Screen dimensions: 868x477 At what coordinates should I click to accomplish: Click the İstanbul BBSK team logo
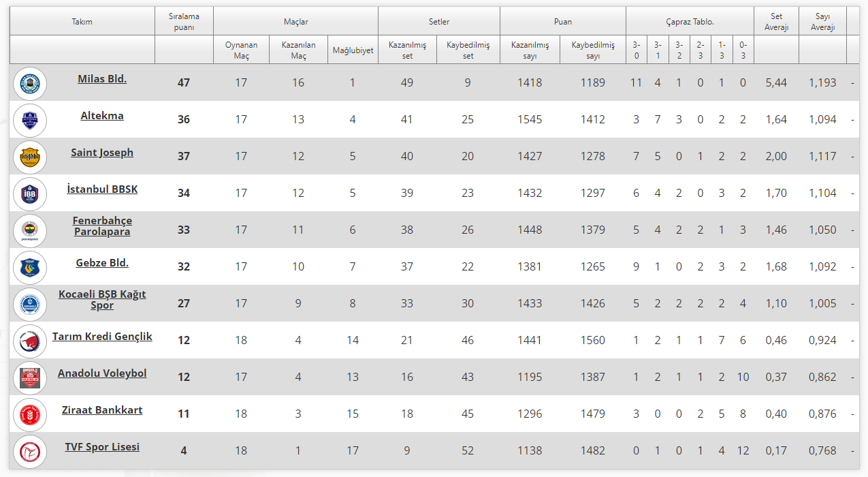click(30, 194)
